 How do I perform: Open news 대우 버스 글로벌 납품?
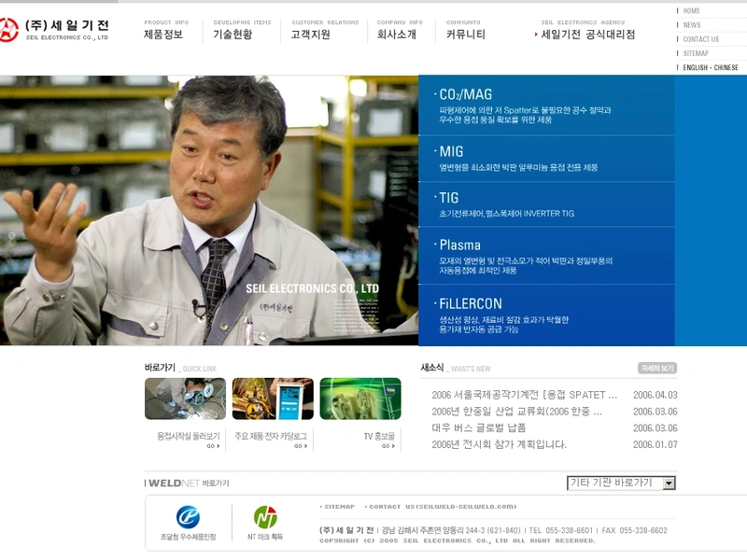click(x=479, y=427)
